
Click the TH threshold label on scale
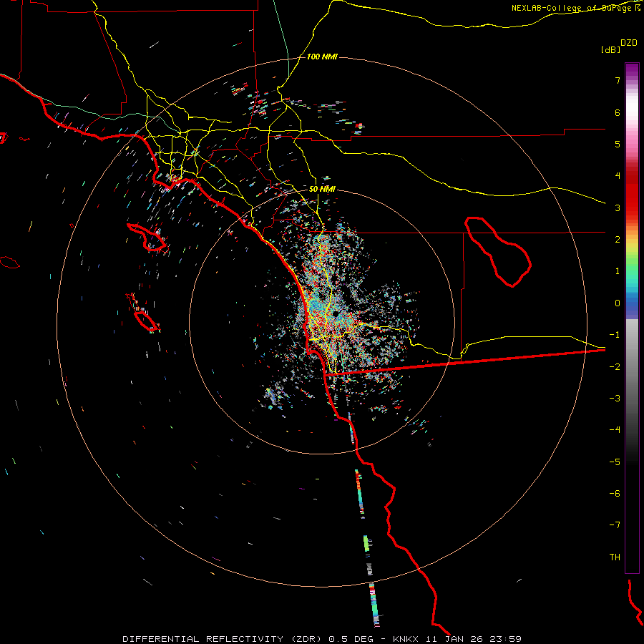[615, 557]
